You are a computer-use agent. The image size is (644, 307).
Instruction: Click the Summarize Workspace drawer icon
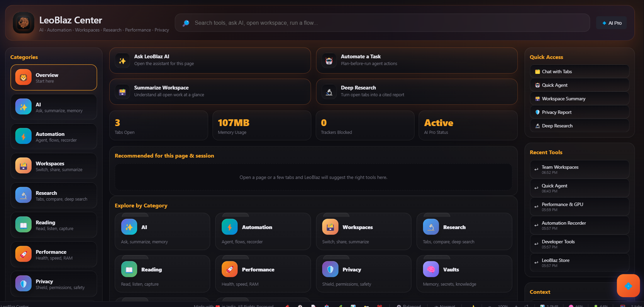tap(122, 92)
